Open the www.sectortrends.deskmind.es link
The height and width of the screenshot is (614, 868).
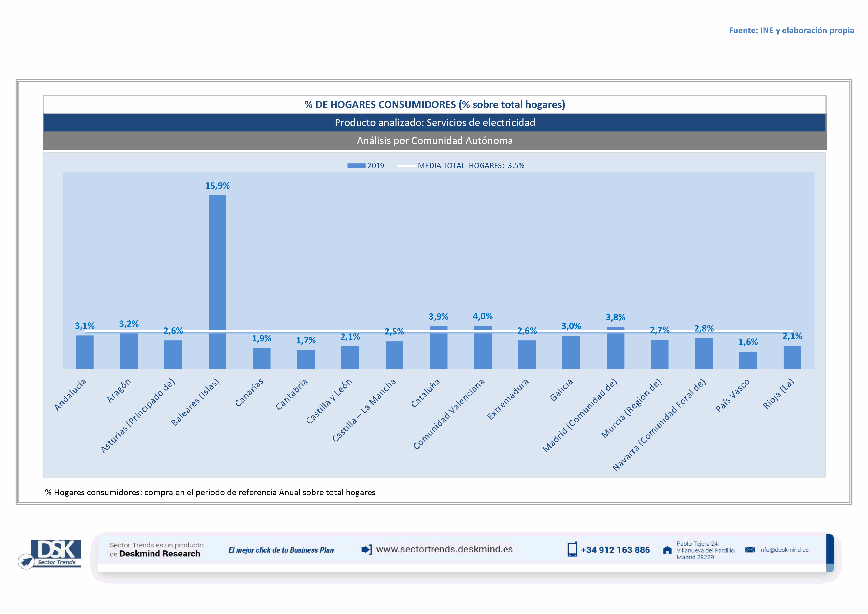click(444, 549)
